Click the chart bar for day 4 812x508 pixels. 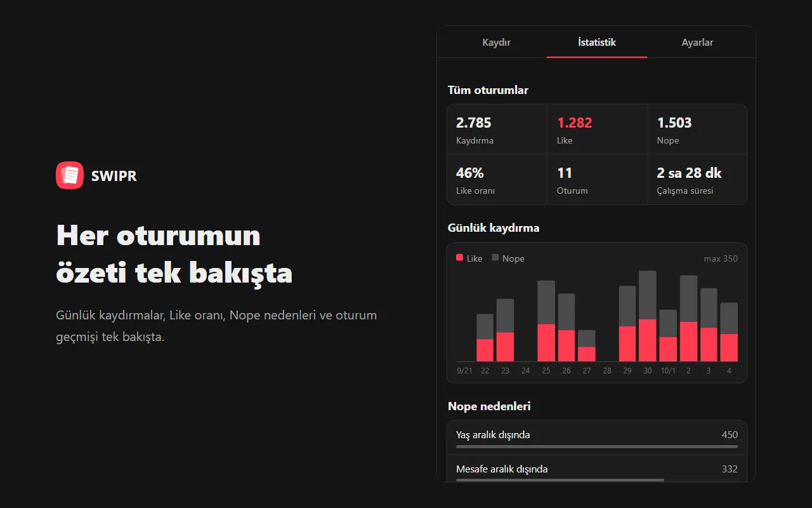[x=729, y=332]
